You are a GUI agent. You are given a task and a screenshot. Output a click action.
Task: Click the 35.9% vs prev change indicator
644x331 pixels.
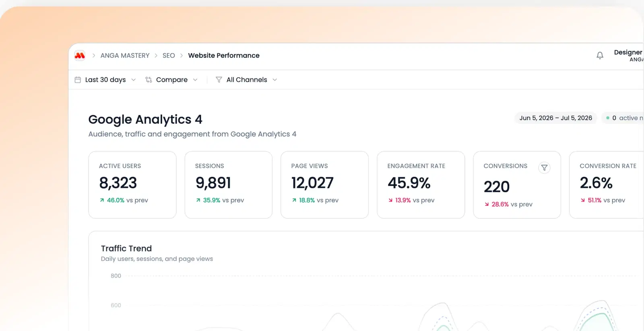(220, 200)
